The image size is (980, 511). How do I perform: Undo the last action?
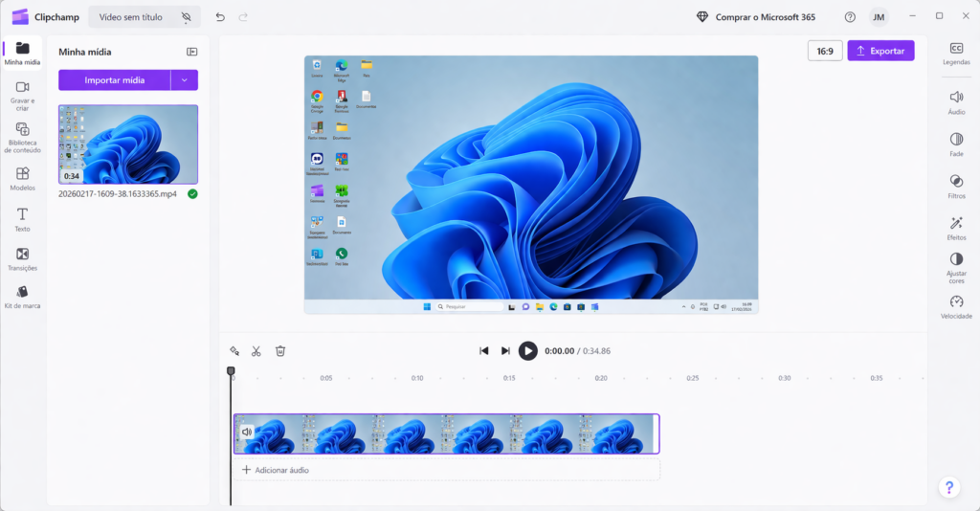(220, 17)
